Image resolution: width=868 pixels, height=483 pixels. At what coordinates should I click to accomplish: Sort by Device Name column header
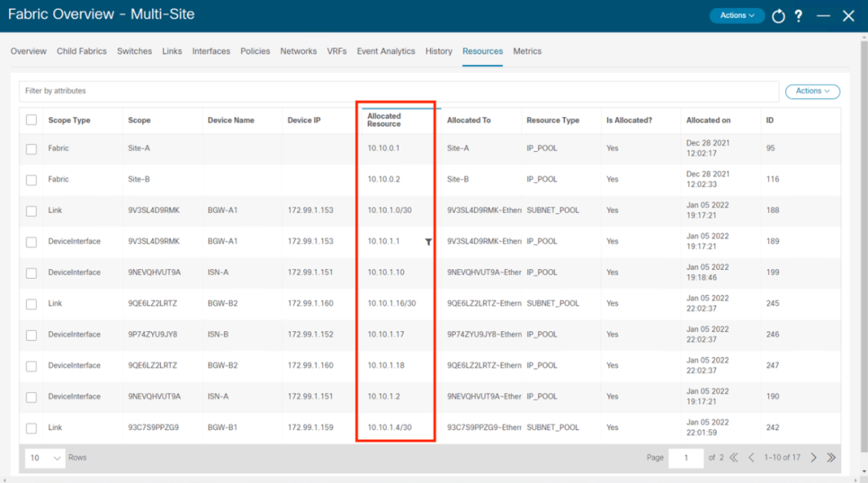(x=231, y=120)
